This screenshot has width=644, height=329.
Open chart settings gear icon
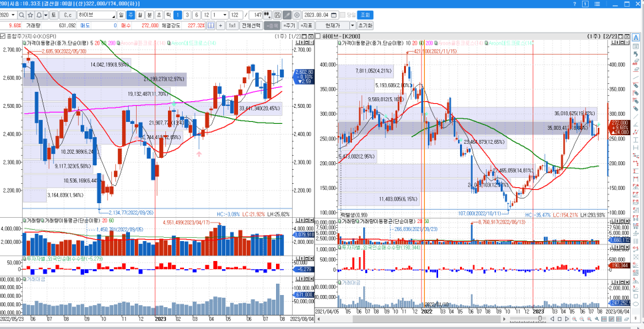click(297, 15)
